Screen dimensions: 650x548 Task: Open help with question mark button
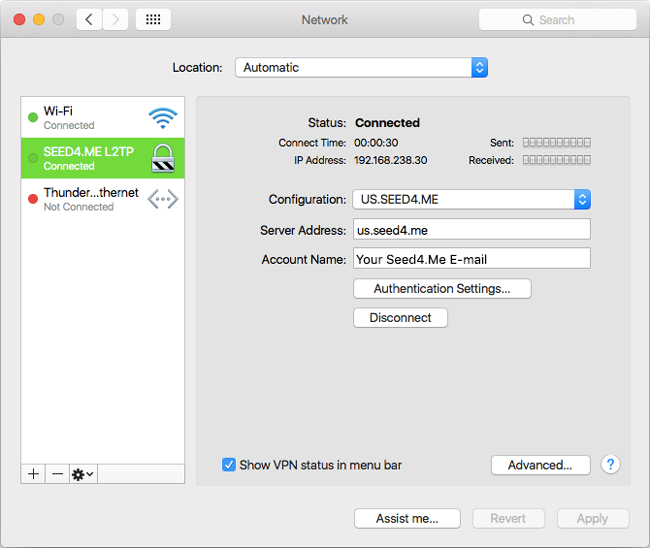tap(611, 464)
